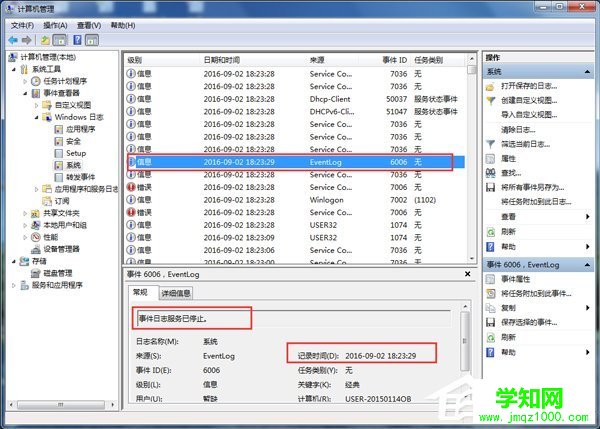
Task: Click the 事件日志服务已停止 description field
Action: pyautogui.click(x=293, y=318)
